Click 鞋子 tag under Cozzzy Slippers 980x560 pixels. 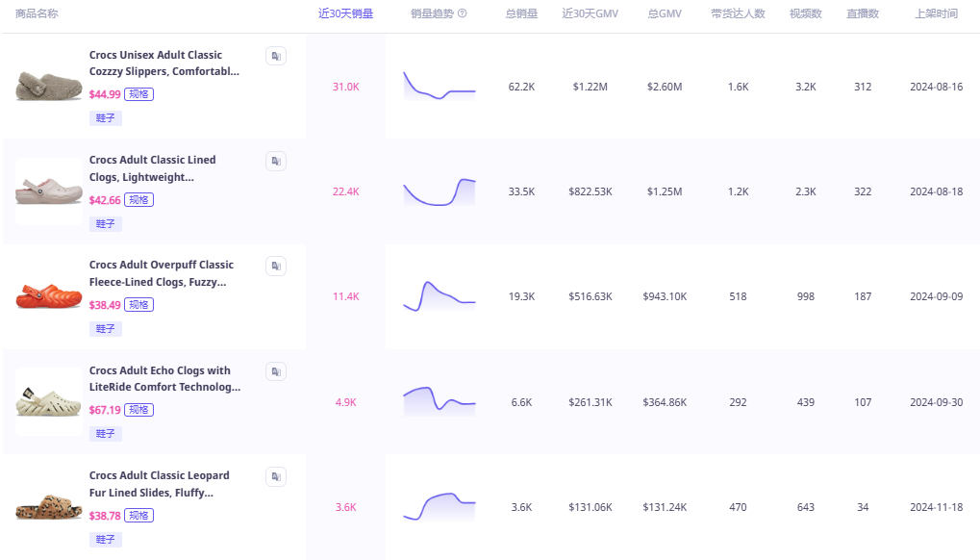point(106,118)
